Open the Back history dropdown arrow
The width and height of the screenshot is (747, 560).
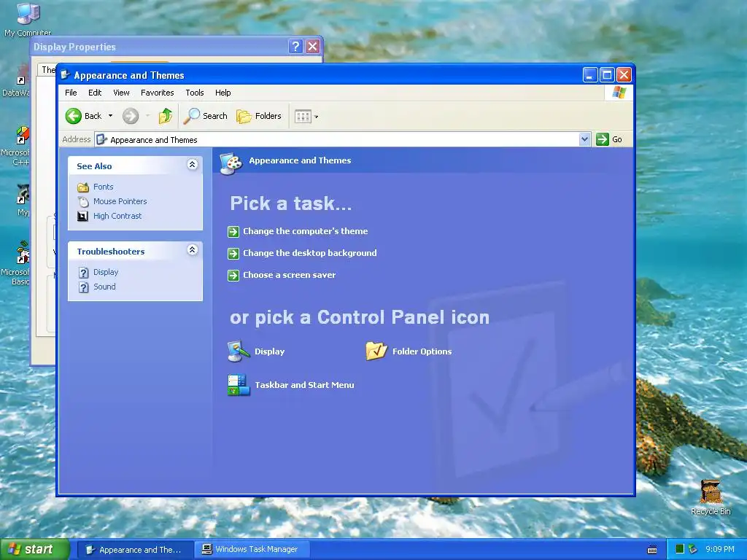pos(111,116)
